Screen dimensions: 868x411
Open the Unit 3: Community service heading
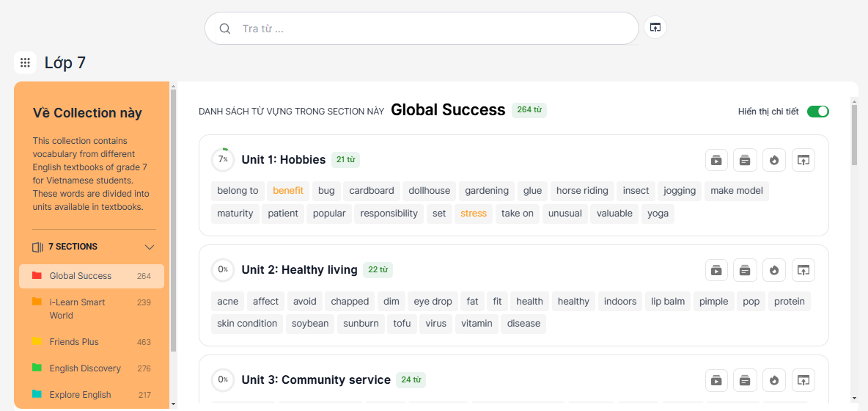point(315,380)
